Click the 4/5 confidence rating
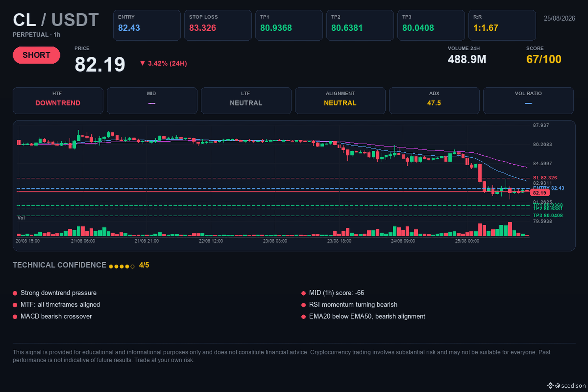This screenshot has height=392, width=588. (x=144, y=265)
